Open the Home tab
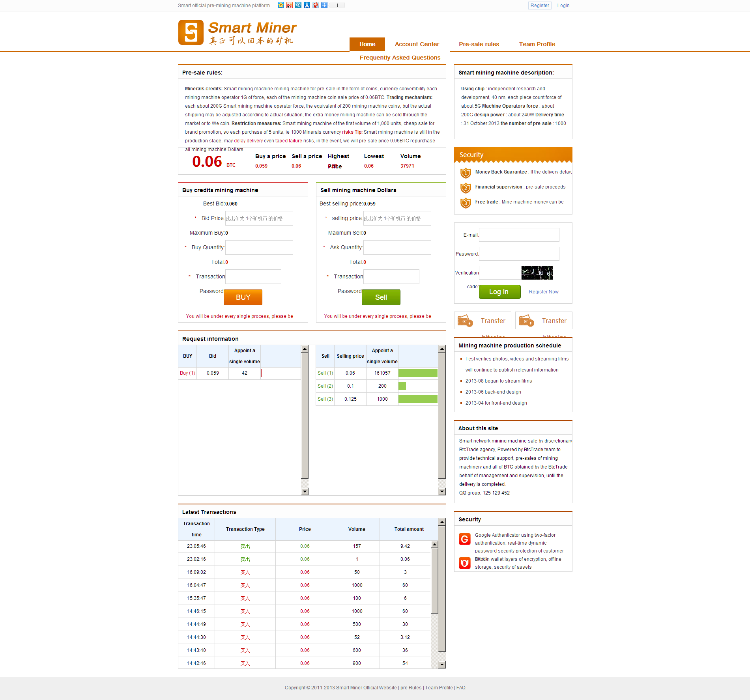The height and width of the screenshot is (700, 750). coord(367,44)
